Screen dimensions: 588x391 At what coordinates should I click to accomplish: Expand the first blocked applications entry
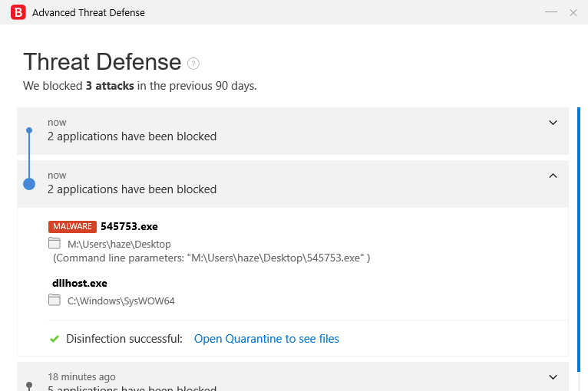pos(553,123)
